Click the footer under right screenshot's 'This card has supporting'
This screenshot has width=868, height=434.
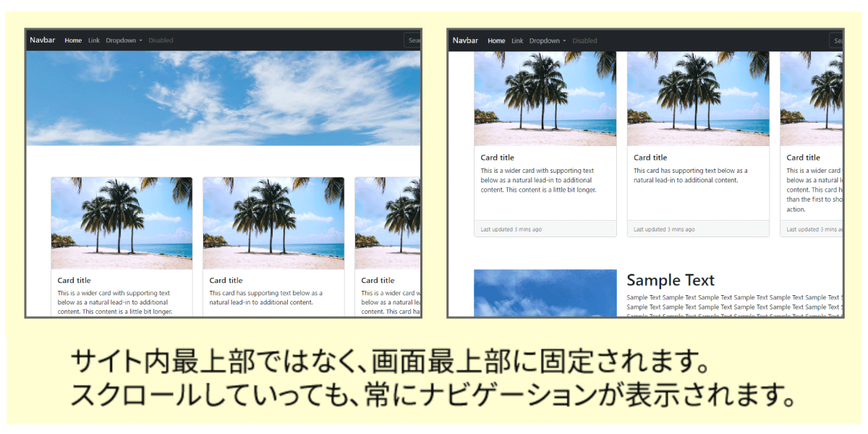coord(698,229)
